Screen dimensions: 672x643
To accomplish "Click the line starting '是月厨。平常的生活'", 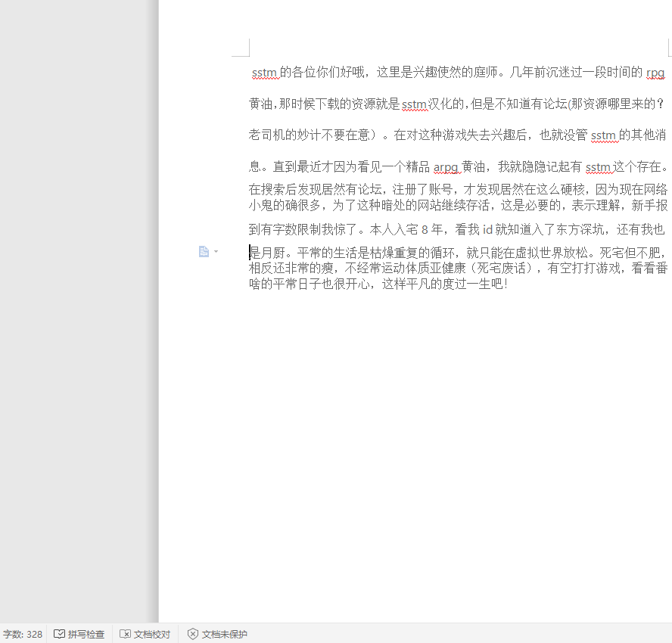I will point(457,253).
